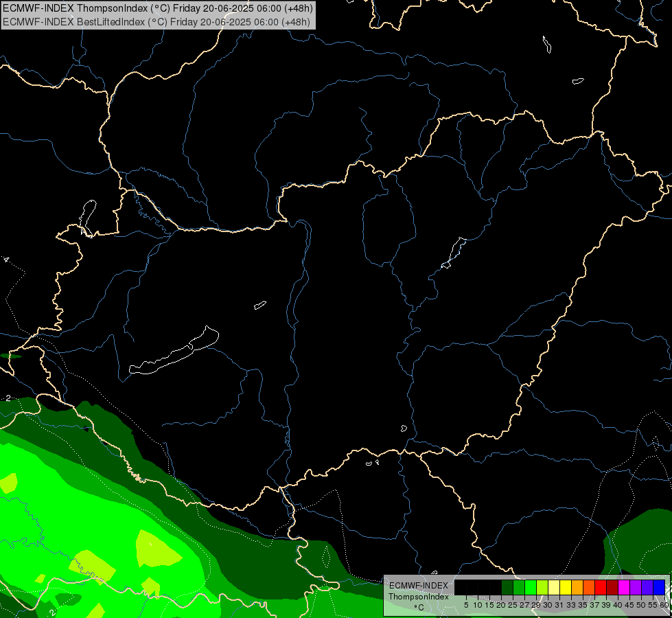
Task: Click the bright red 37–39 legend swatch
Action: tap(601, 587)
